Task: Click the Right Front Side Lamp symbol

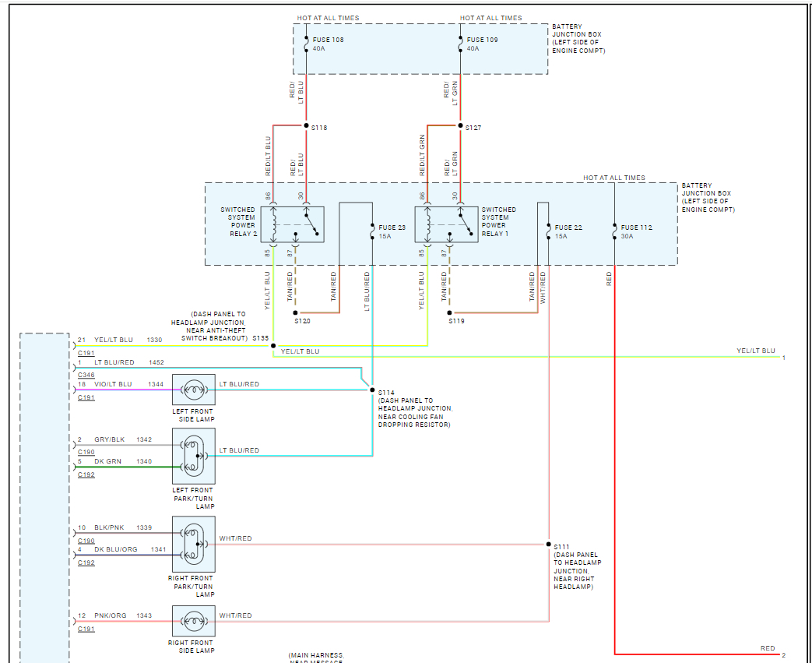Action: [x=194, y=620]
